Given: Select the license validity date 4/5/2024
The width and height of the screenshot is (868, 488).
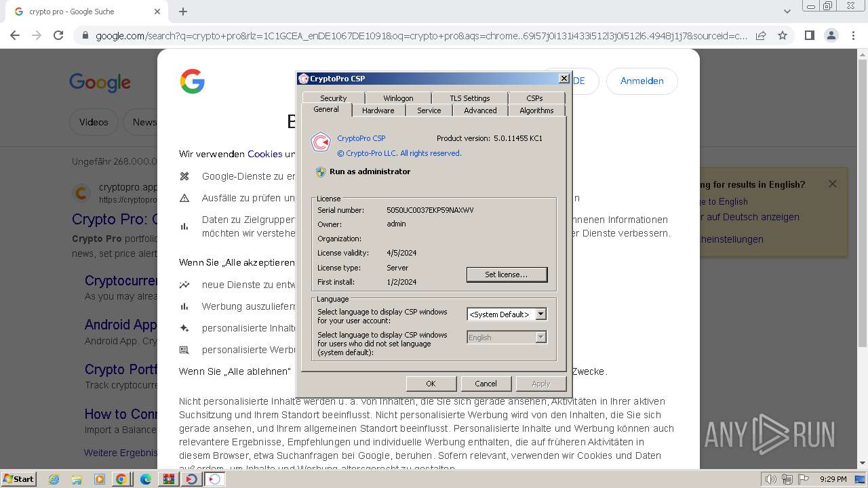Looking at the screenshot, I should [x=401, y=253].
